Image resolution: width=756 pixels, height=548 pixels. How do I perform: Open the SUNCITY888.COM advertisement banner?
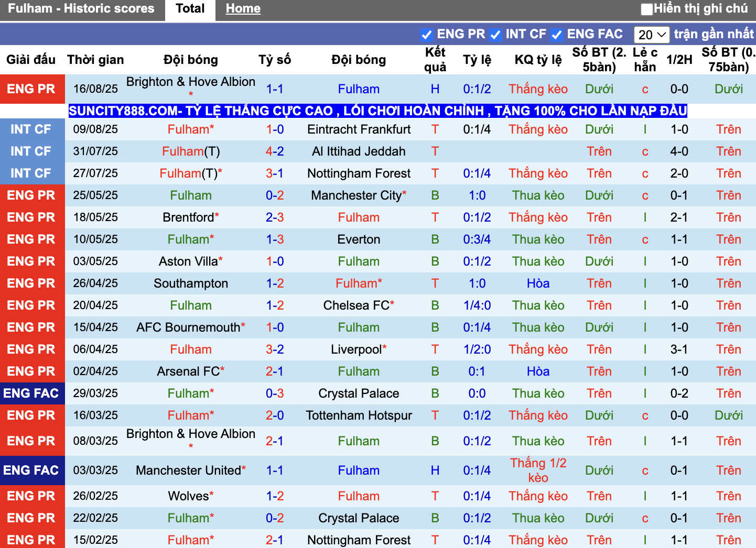(377, 111)
